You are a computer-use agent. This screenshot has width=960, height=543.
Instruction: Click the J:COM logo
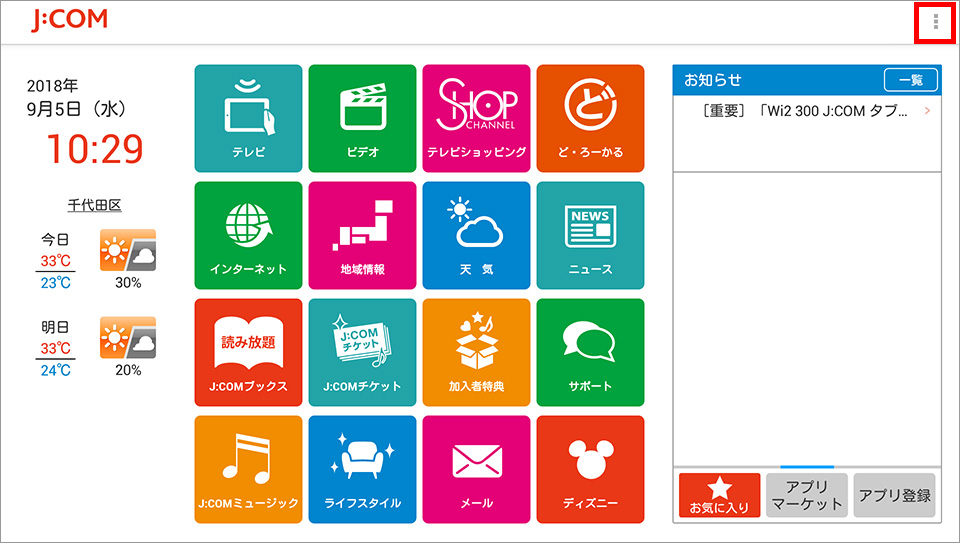(69, 20)
